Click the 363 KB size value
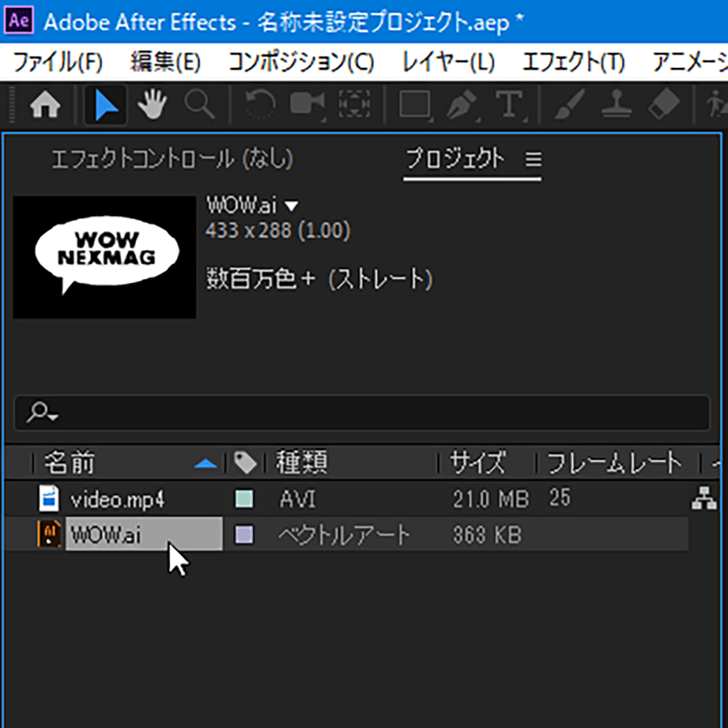 488,535
